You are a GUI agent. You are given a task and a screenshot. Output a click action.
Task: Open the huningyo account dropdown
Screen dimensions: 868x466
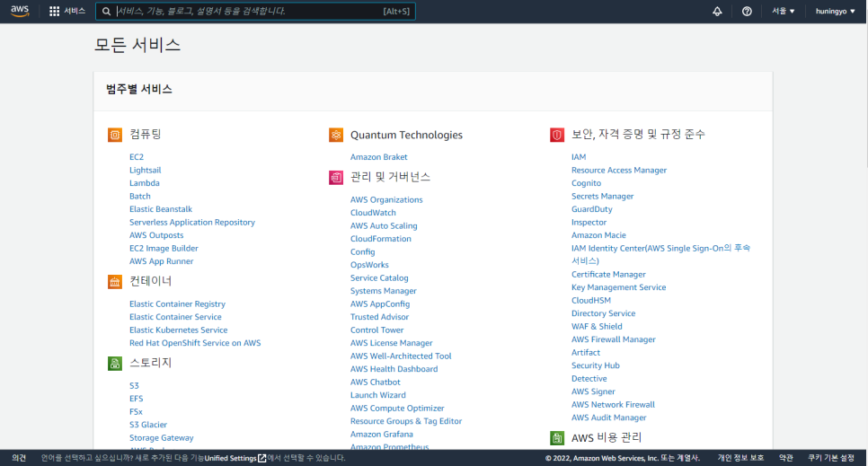836,11
